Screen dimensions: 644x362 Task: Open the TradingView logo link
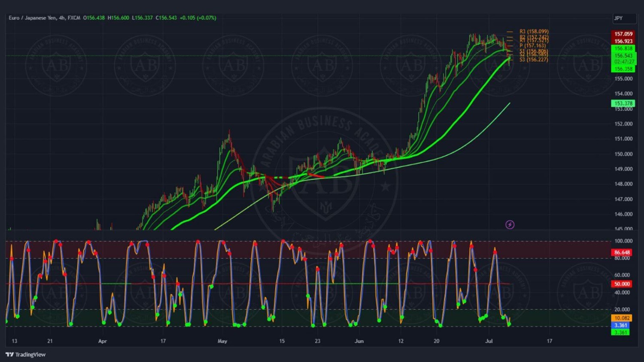pos(25,355)
